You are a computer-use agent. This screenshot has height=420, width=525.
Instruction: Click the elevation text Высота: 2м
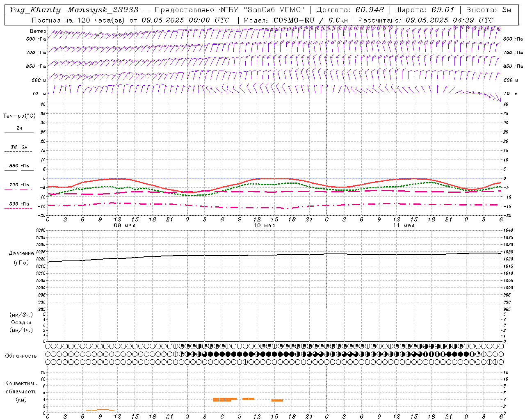click(488, 10)
